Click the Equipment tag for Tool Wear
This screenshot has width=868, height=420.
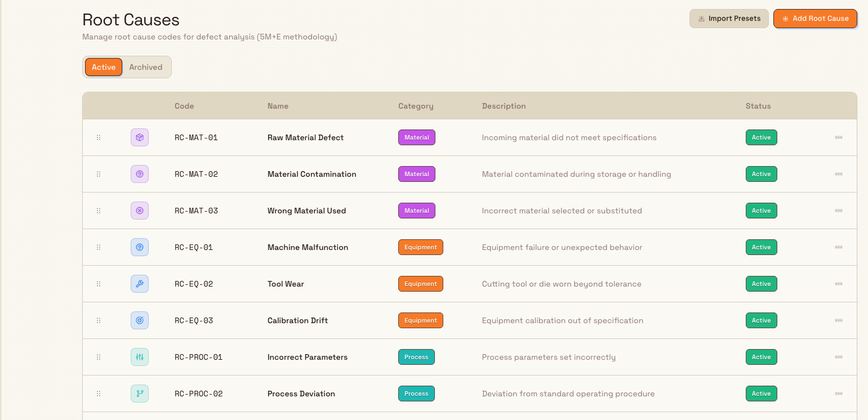(x=421, y=284)
